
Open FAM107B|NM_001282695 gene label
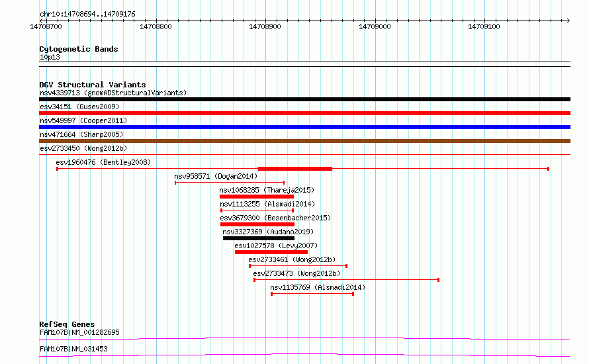(x=79, y=332)
